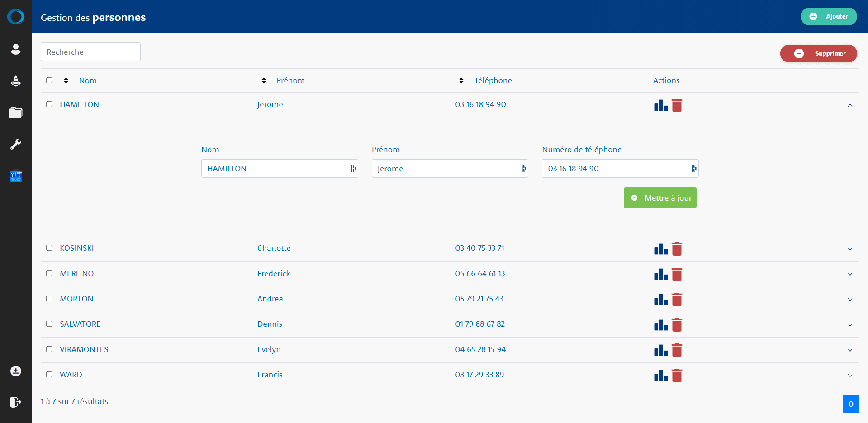View statistics chart for KOSINSKI
The height and width of the screenshot is (423, 868).
[661, 249]
